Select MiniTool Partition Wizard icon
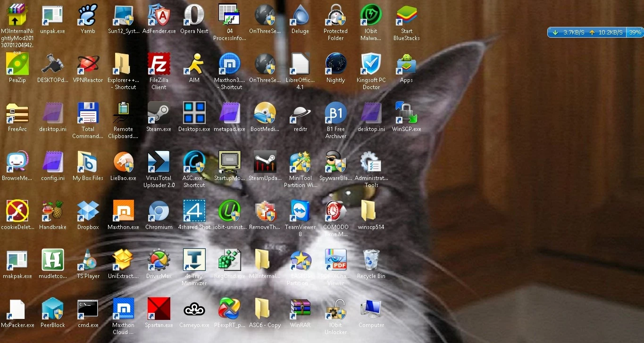 click(301, 162)
